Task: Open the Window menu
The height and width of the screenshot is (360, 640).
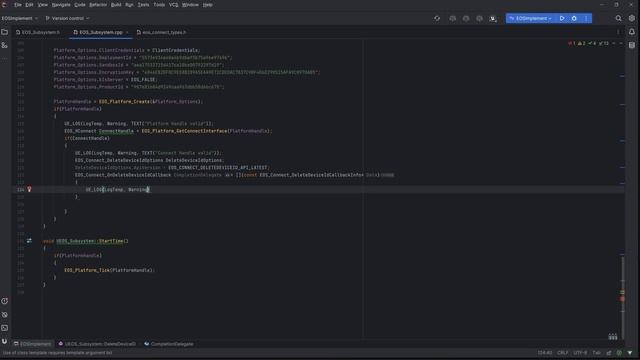Action: click(x=190, y=5)
